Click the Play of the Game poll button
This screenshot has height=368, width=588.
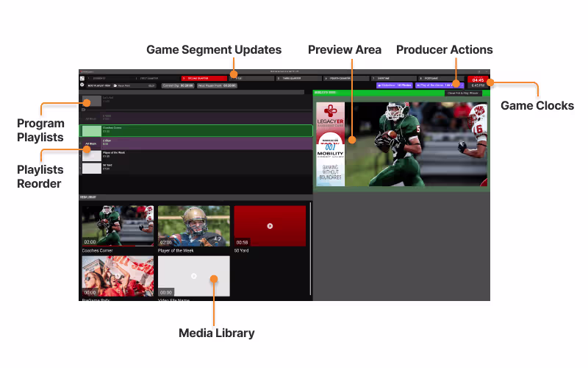point(440,85)
